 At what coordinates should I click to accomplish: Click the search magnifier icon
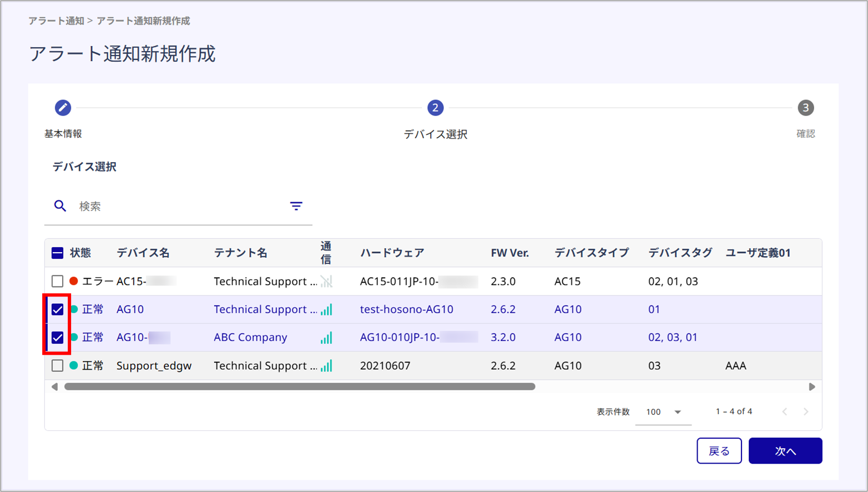tap(60, 206)
